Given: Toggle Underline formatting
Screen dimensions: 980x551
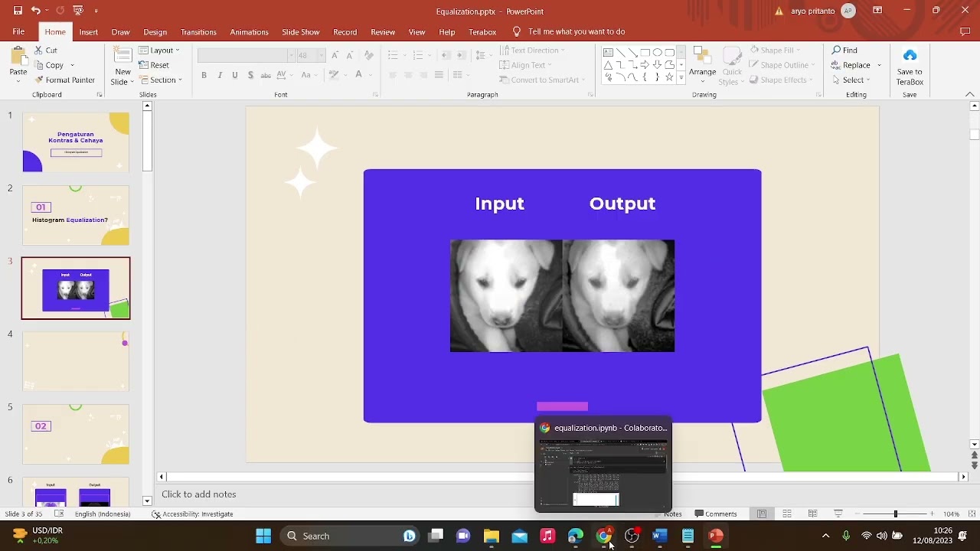Looking at the screenshot, I should pos(235,75).
